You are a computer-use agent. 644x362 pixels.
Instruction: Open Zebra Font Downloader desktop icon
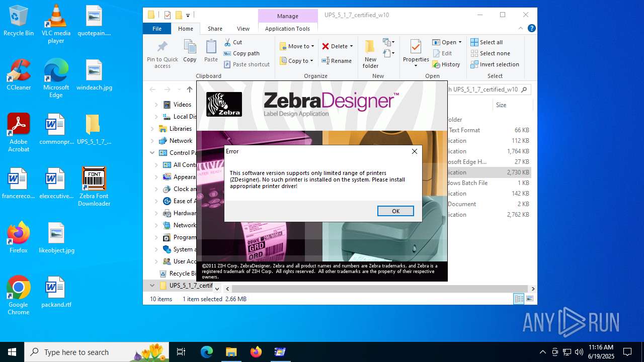[94, 187]
